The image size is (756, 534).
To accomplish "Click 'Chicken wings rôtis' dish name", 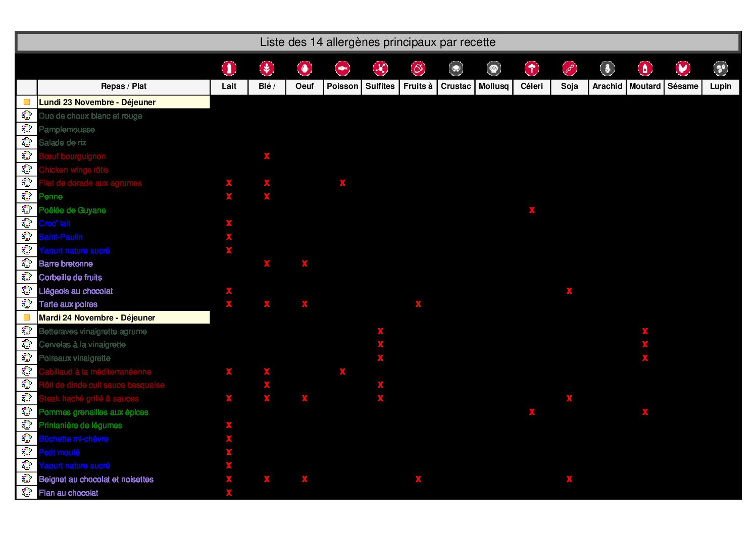I will click(74, 170).
